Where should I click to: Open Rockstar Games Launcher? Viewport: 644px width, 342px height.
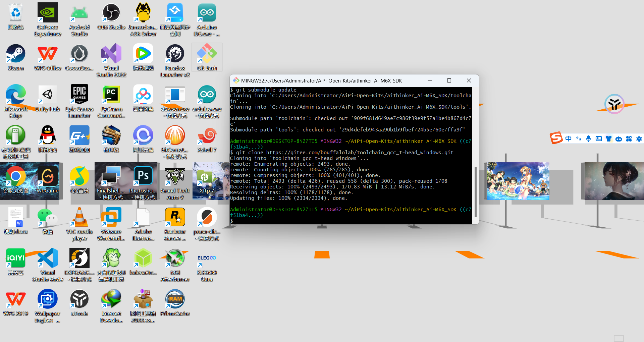(x=175, y=224)
